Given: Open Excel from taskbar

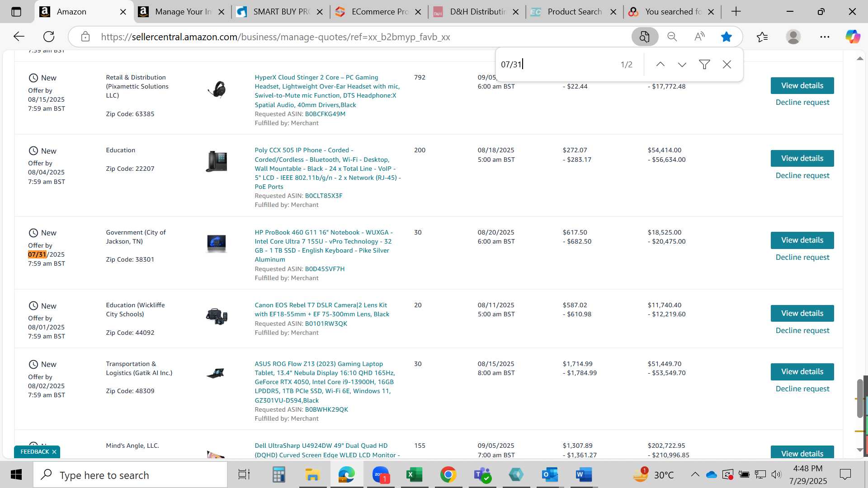Looking at the screenshot, I should pyautogui.click(x=414, y=475).
